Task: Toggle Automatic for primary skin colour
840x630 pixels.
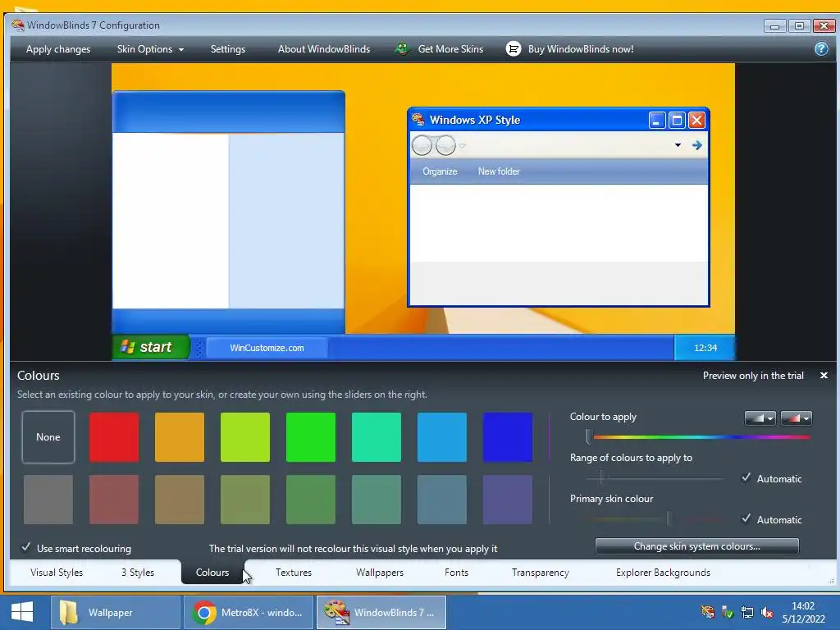Action: point(746,518)
